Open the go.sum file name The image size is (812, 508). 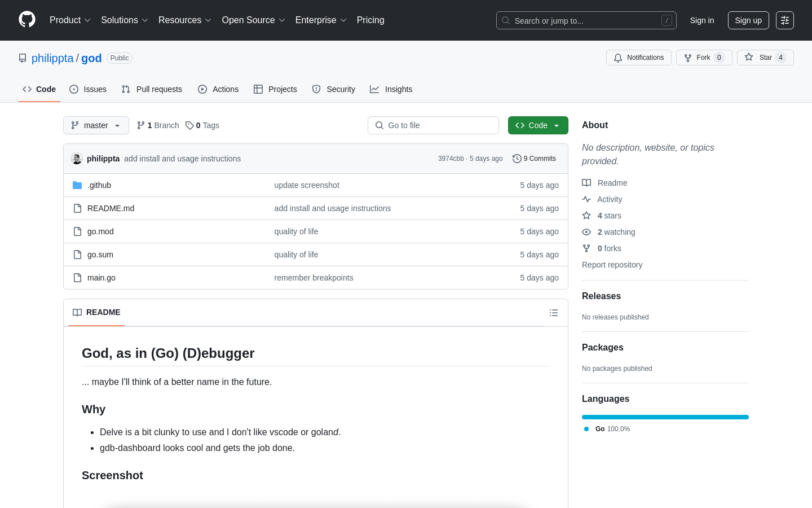[100, 255]
